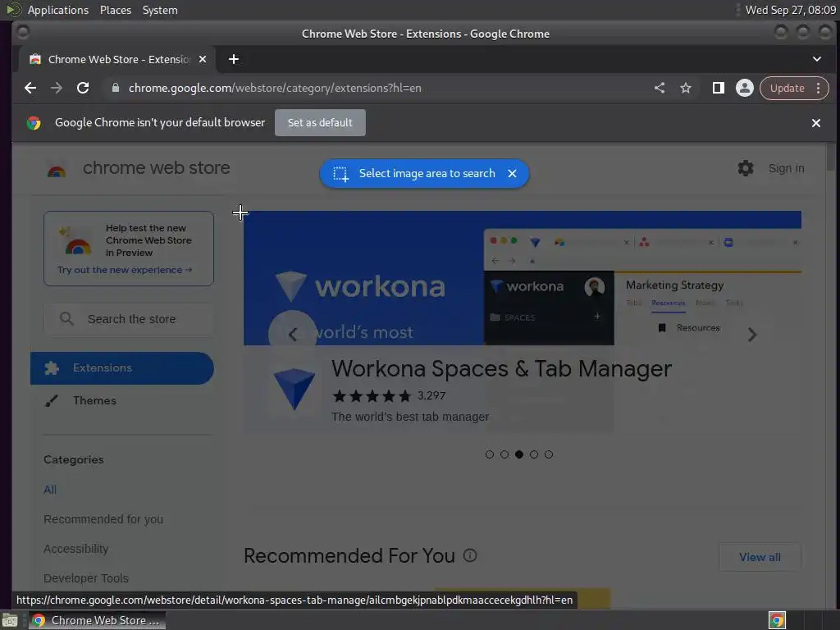Bookmark this tab with the star icon
The image size is (840, 630).
click(x=686, y=88)
